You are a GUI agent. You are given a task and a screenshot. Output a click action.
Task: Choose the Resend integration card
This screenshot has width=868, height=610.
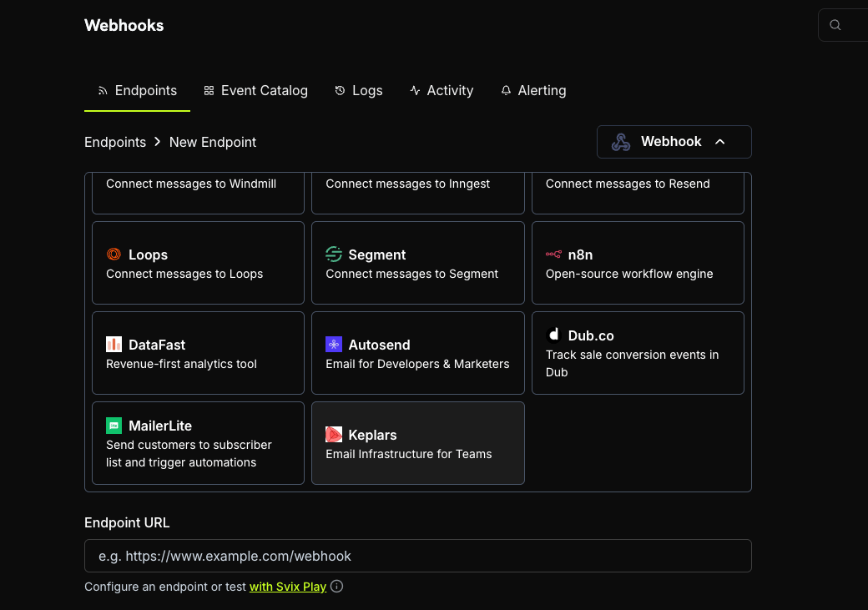(638, 194)
